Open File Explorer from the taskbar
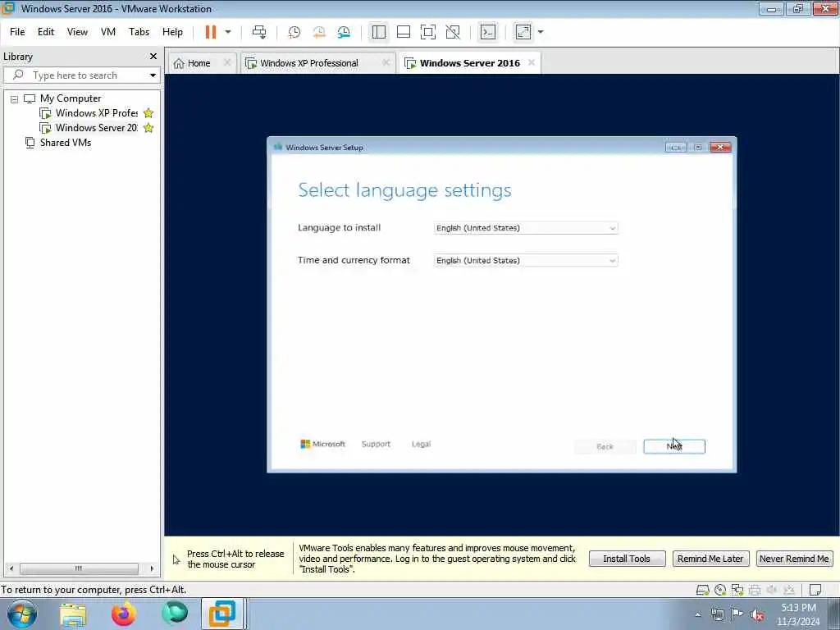 pos(73,614)
